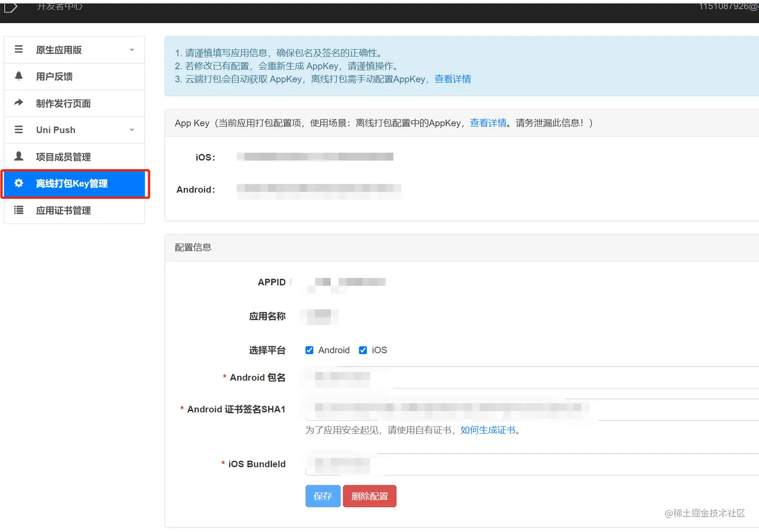The image size is (759, 532).
Task: Click the list icon beside 原生应用版
Action: [19, 49]
